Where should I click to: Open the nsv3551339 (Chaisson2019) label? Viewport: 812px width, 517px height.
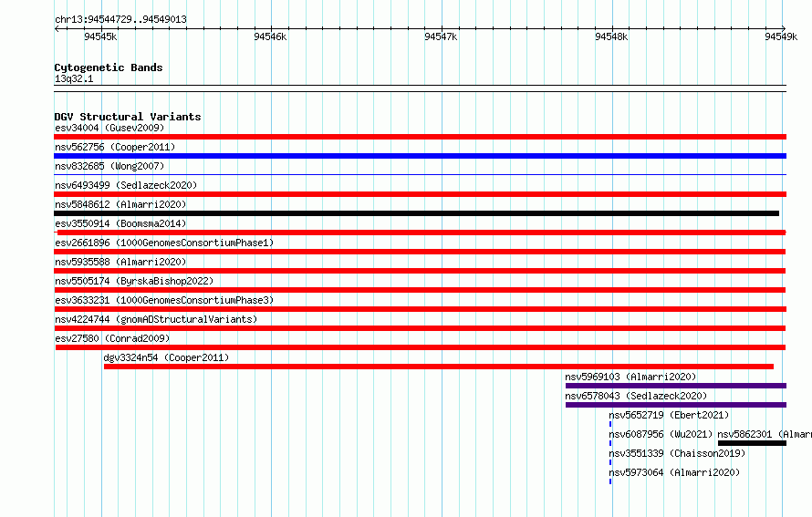pos(677,453)
